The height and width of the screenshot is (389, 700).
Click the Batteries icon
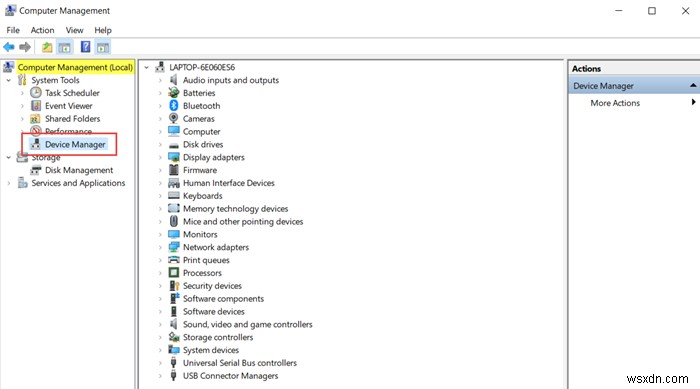click(174, 93)
